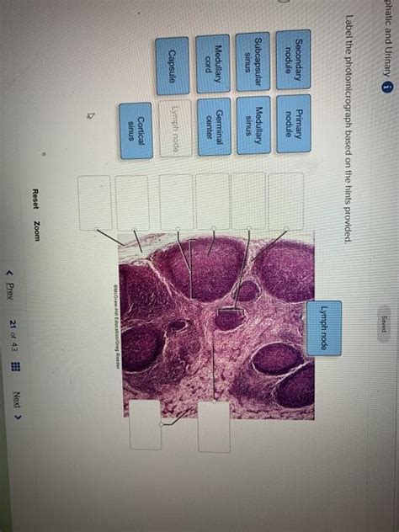Choose the Germinal center label
Viewport: 399px width, 532px height.
[x=215, y=127]
